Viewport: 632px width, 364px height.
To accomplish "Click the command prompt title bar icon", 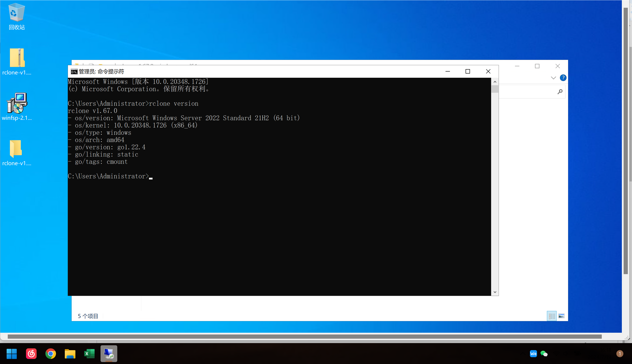I will click(x=74, y=72).
